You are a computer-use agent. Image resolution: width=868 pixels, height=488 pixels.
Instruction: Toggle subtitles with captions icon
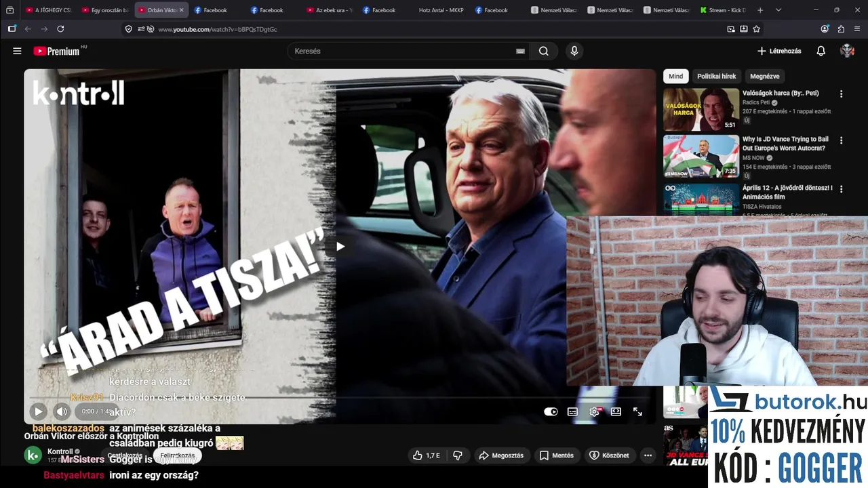pyautogui.click(x=572, y=411)
